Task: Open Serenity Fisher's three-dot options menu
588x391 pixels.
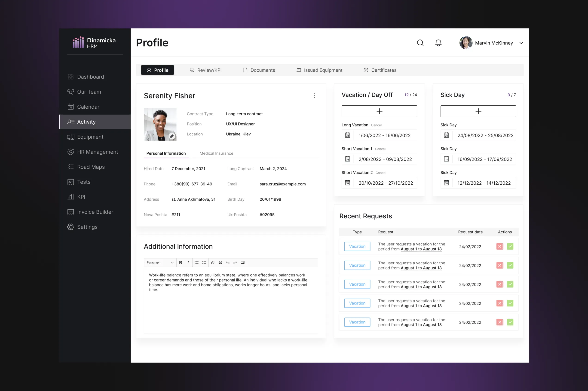Action: point(314,95)
